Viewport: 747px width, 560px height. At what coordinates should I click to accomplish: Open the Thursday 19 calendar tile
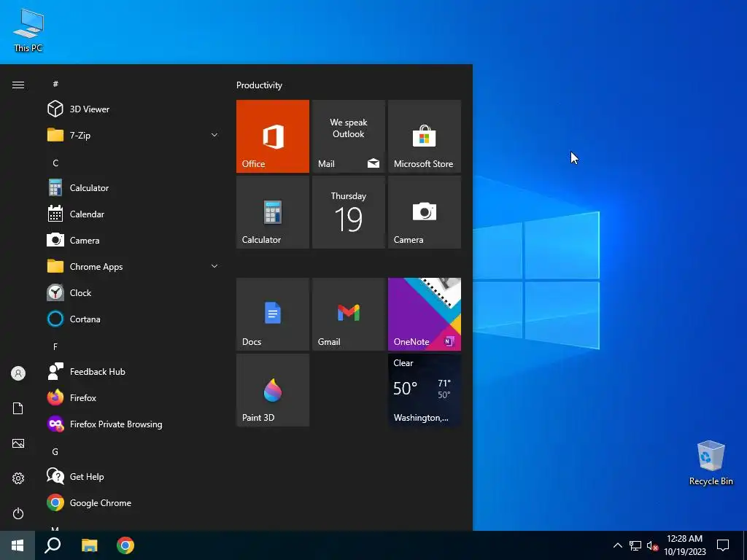coord(348,212)
